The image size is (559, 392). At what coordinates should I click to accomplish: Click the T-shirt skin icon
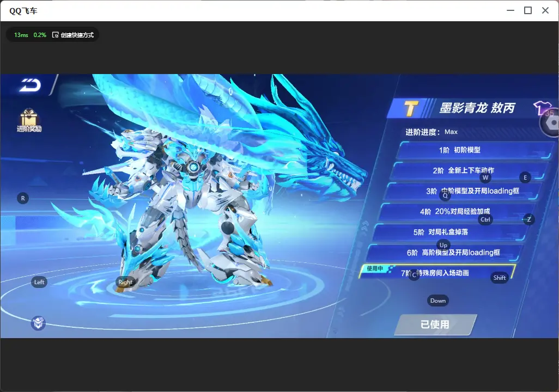(541, 108)
